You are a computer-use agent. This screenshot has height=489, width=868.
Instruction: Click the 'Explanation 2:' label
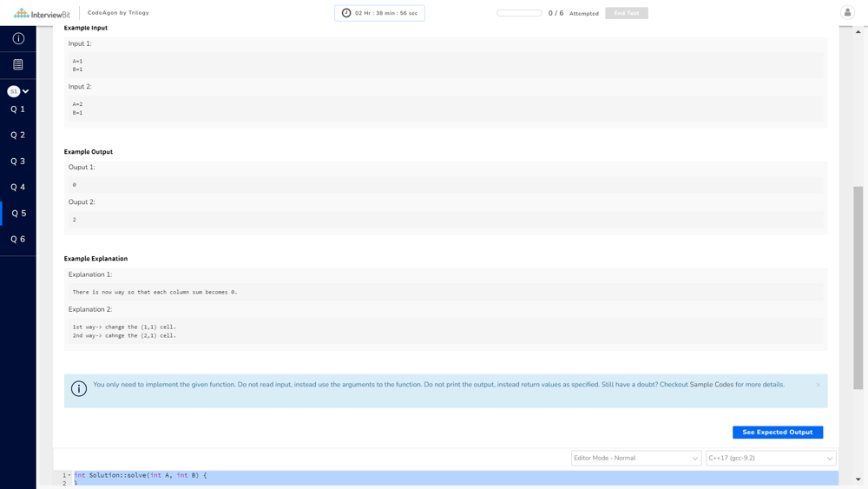(90, 309)
